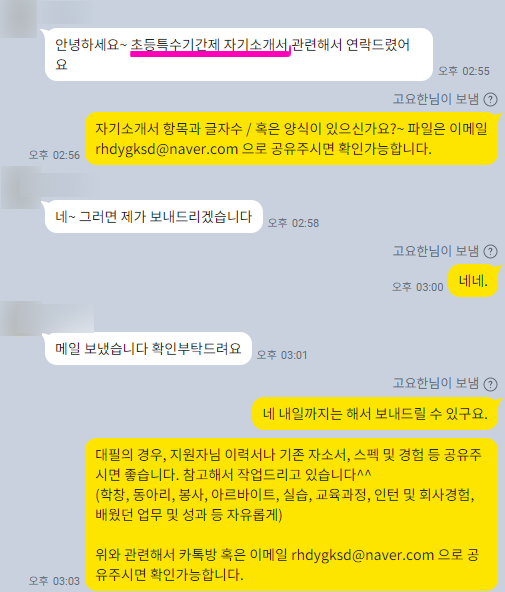Click the 오후 02:55 timestamp
This screenshot has width=505, height=592.
464,71
